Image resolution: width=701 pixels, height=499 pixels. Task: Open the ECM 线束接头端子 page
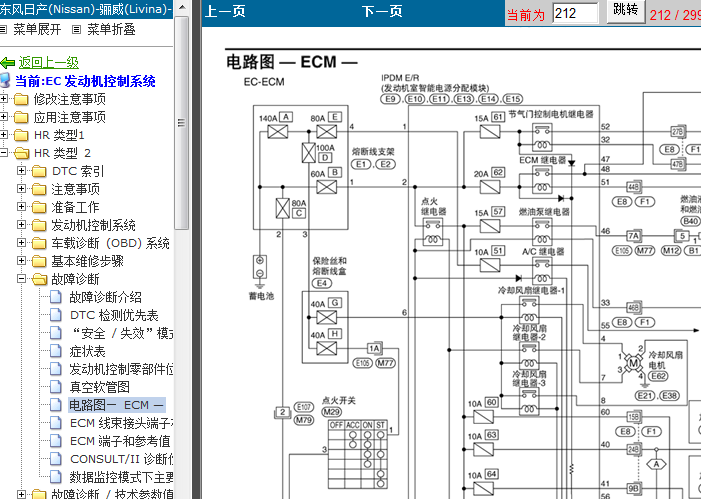(122, 423)
